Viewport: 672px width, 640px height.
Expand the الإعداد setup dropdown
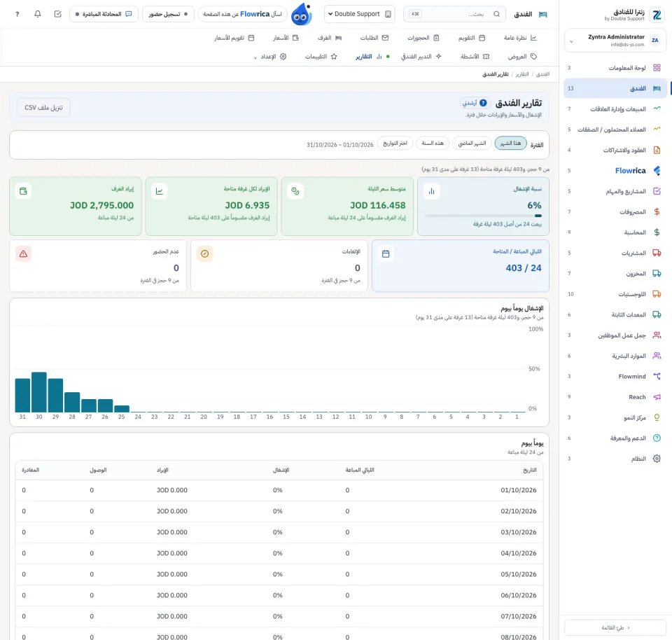click(x=270, y=57)
